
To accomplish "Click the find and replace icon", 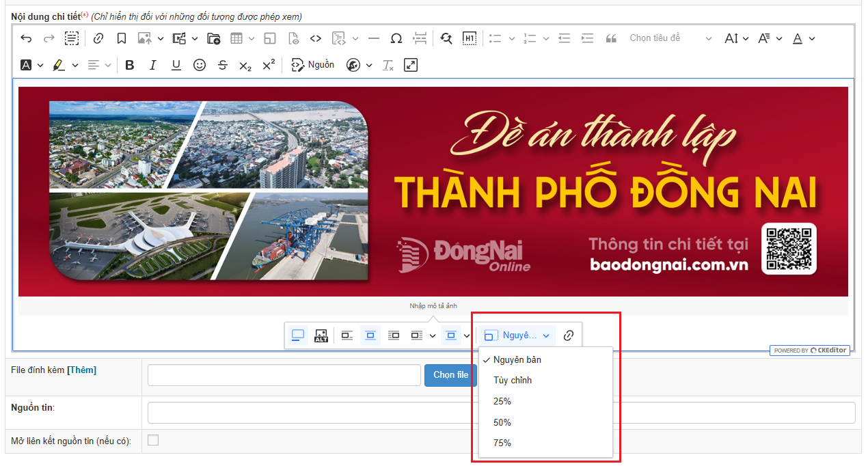I will [446, 38].
